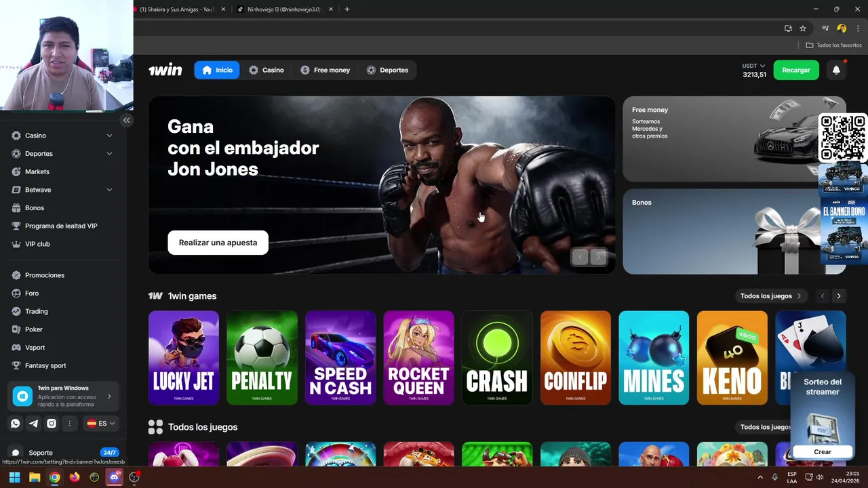This screenshot has height=488, width=868.
Task: Select the Casino tab in top navigation
Action: pos(266,70)
